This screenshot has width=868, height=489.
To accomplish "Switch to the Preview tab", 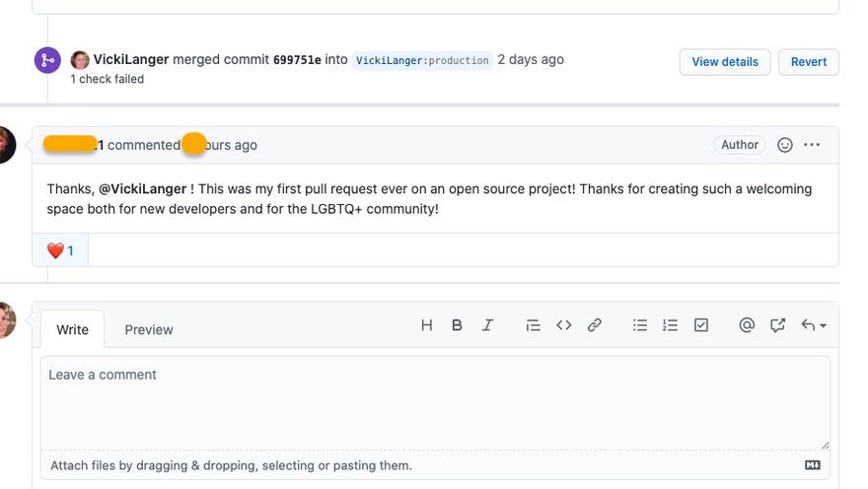I will 148,329.
